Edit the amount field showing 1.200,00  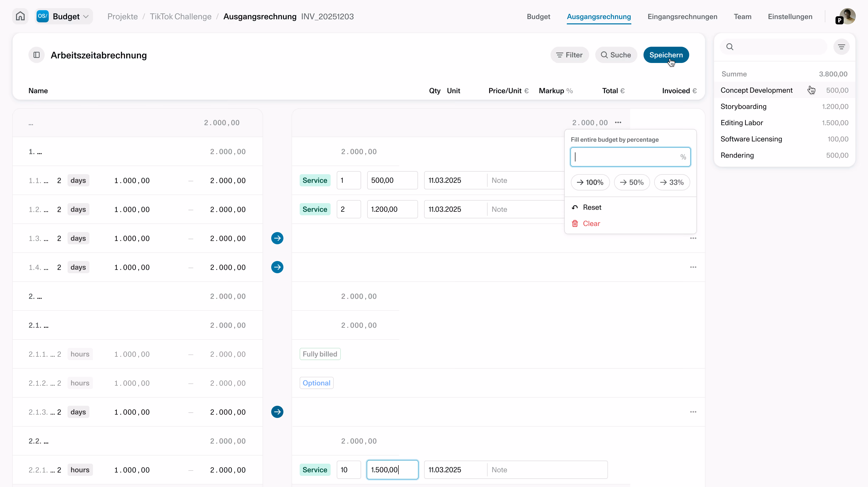(392, 209)
